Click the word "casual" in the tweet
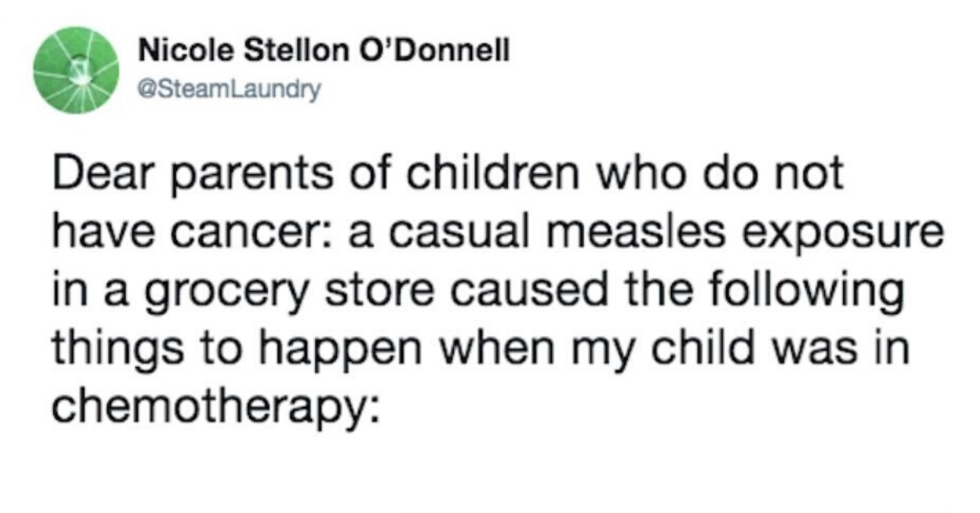 pyautogui.click(x=445, y=236)
